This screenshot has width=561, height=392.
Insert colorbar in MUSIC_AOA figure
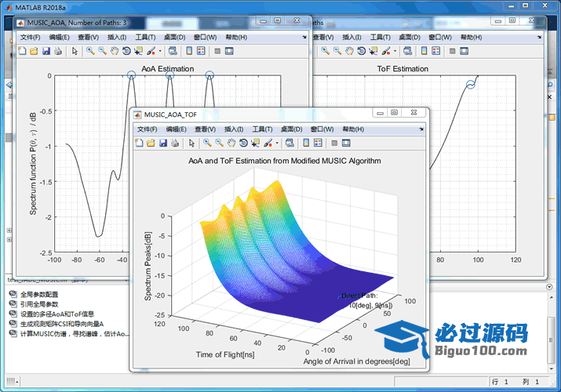(189, 51)
